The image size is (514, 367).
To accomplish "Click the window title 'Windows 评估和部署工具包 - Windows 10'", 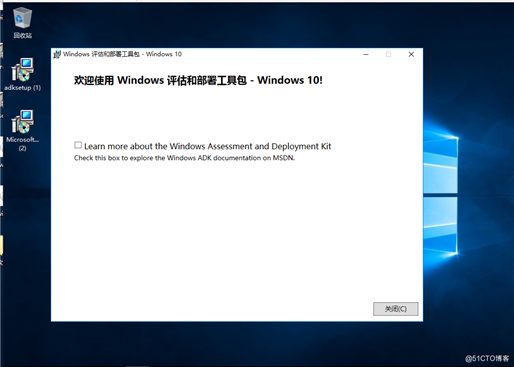I will pos(122,54).
